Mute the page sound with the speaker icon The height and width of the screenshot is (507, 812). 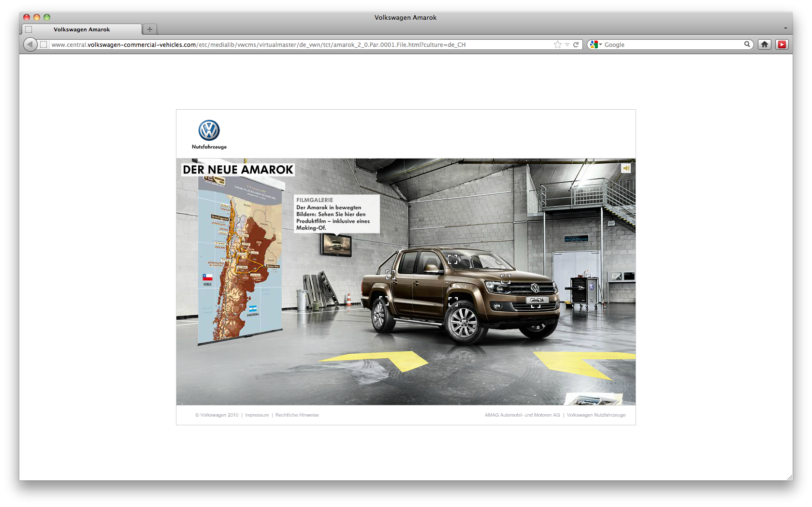(626, 168)
